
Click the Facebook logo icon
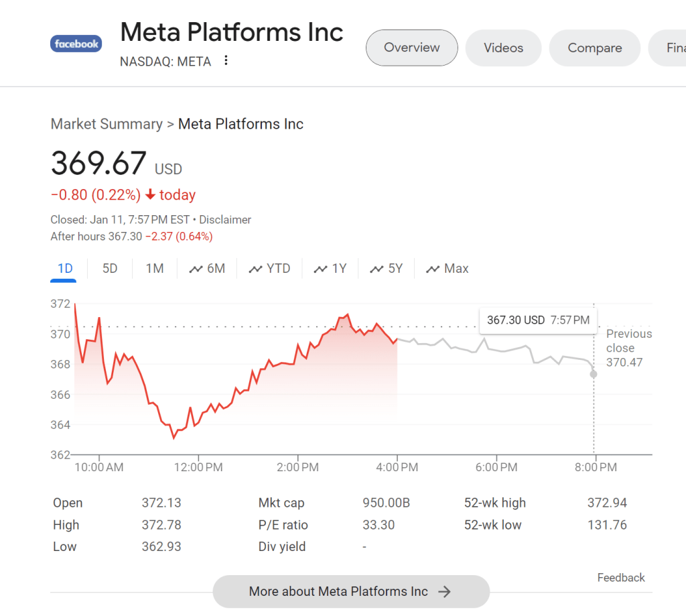tap(76, 44)
